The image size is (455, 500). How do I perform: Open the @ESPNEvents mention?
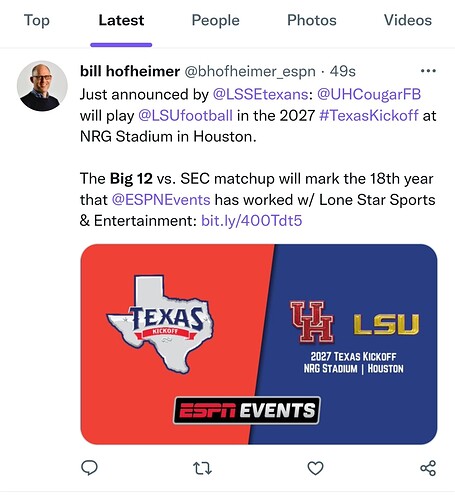pos(161,200)
